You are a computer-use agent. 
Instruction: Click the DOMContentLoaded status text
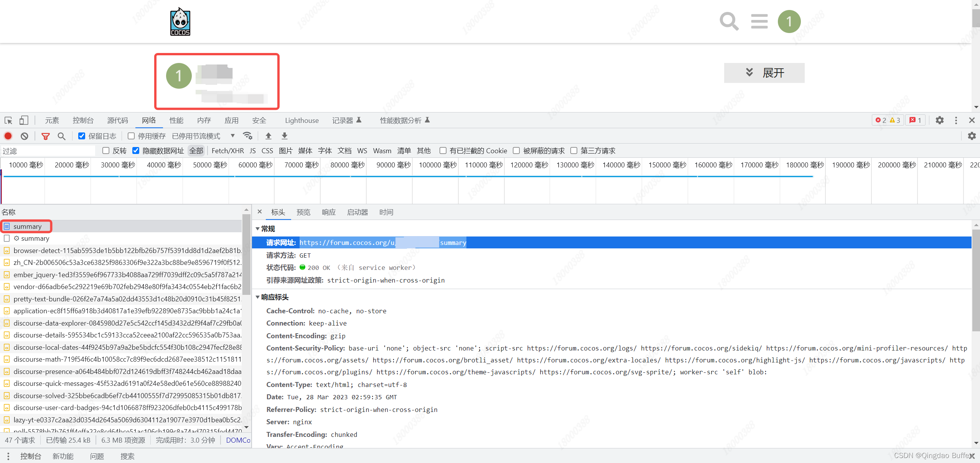[238, 440]
